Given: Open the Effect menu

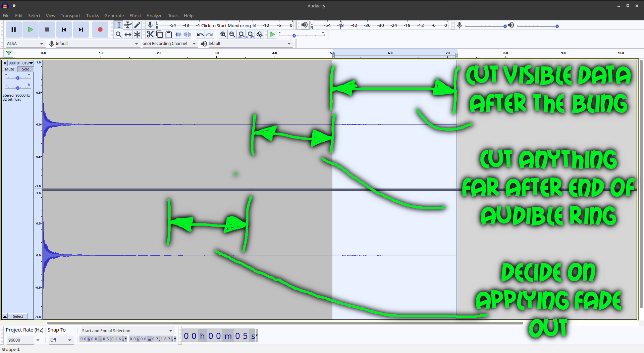Looking at the screenshot, I should click(x=135, y=15).
